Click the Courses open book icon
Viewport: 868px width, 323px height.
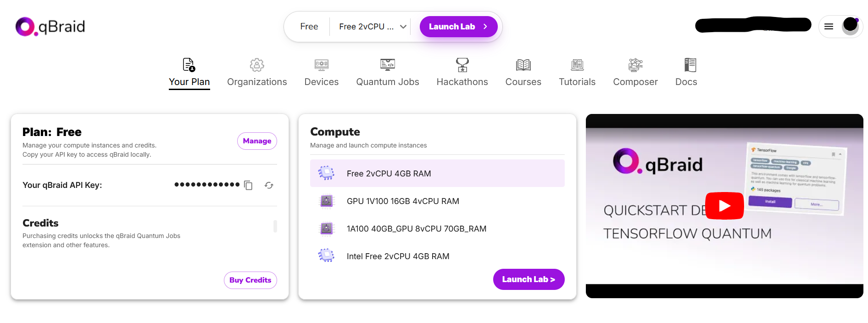pos(523,65)
